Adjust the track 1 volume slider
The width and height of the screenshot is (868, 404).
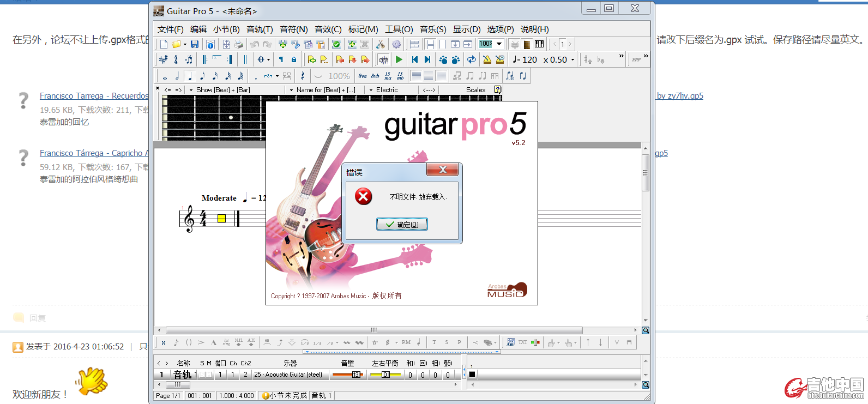(347, 375)
